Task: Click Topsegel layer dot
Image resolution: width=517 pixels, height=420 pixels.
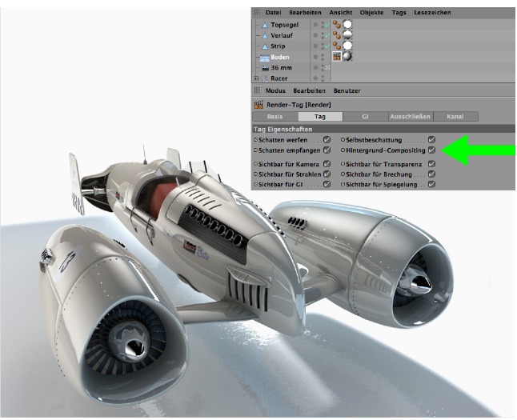Action: pyautogui.click(x=315, y=25)
